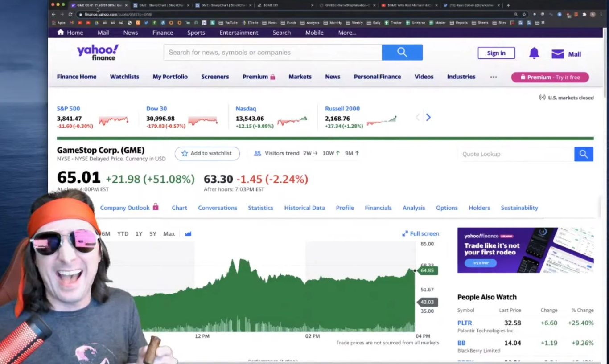609x364 pixels.
Task: Select the 1Y chart range
Action: pyautogui.click(x=139, y=234)
